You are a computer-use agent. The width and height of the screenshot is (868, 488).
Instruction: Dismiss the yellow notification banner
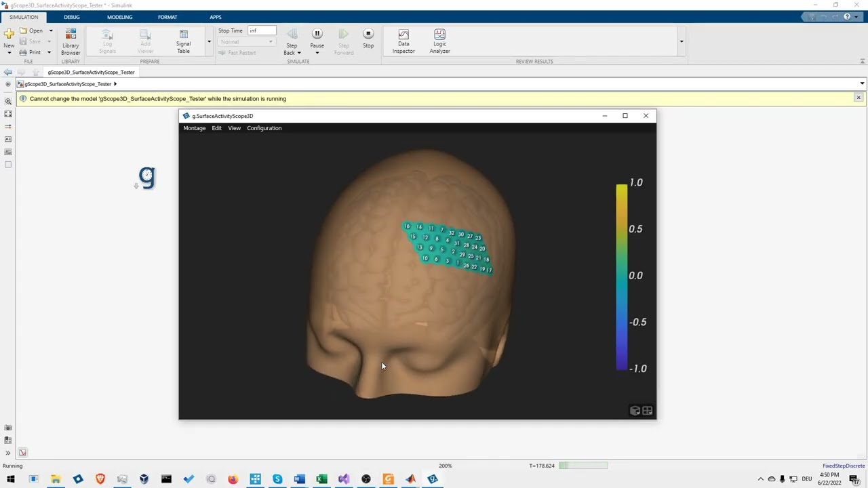coord(859,98)
